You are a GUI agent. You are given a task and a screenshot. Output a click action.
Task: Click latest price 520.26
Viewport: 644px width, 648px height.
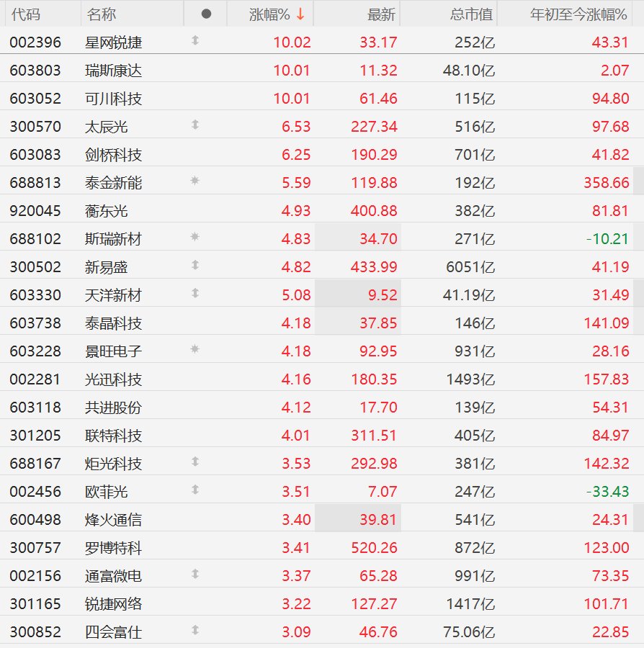pos(374,549)
